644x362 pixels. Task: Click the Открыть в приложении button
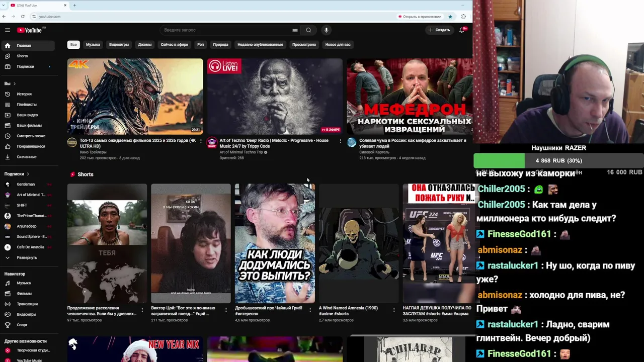pos(420,17)
